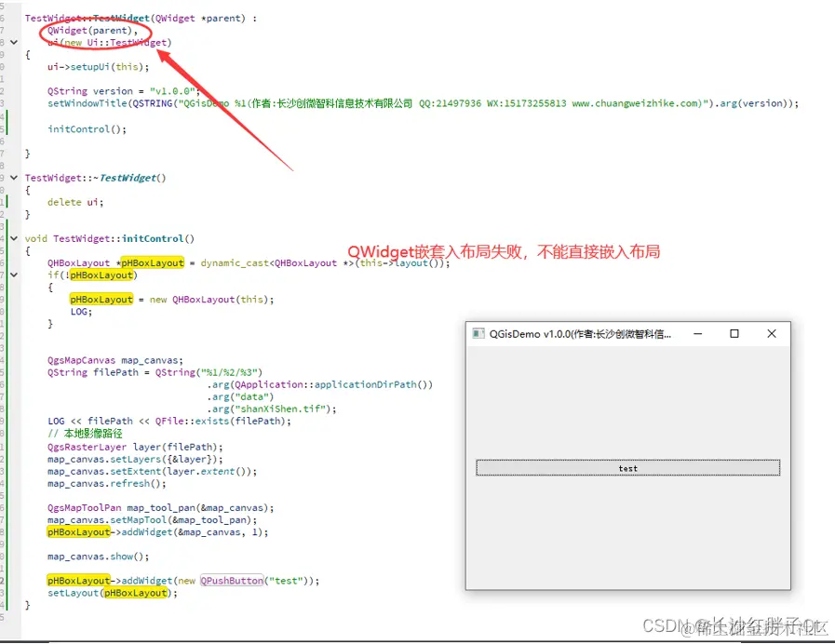Minimize the QGisDemo window
The image size is (835, 644).
[697, 334]
